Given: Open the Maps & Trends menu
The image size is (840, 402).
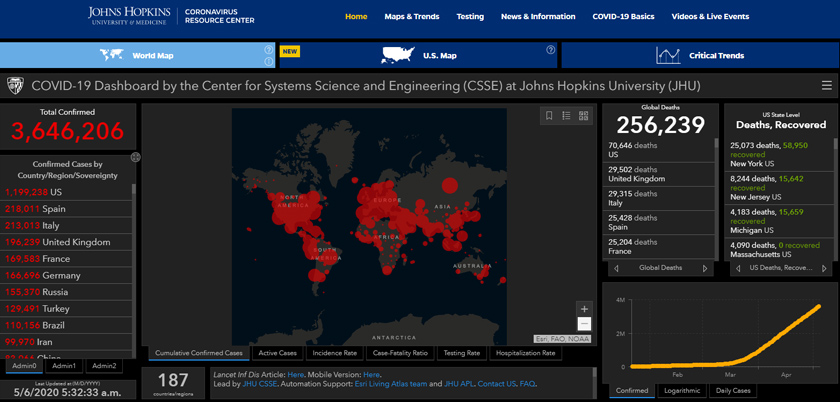Looking at the screenshot, I should point(411,17).
